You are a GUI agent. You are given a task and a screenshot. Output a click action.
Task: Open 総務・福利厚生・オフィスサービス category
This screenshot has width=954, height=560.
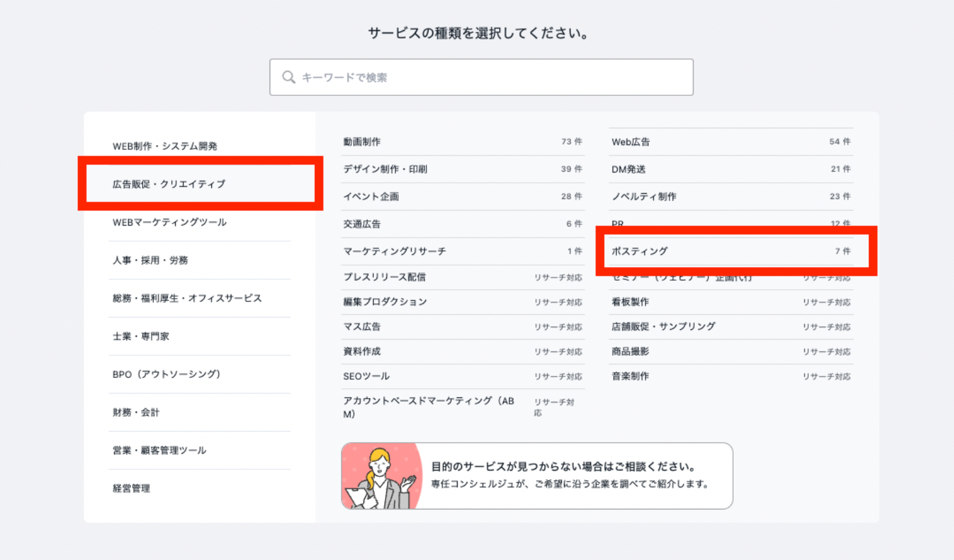(187, 298)
